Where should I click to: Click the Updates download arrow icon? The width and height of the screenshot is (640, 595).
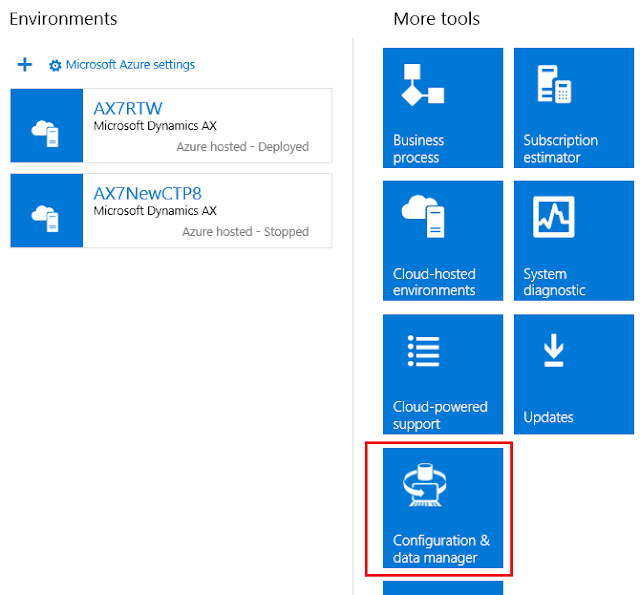(553, 351)
